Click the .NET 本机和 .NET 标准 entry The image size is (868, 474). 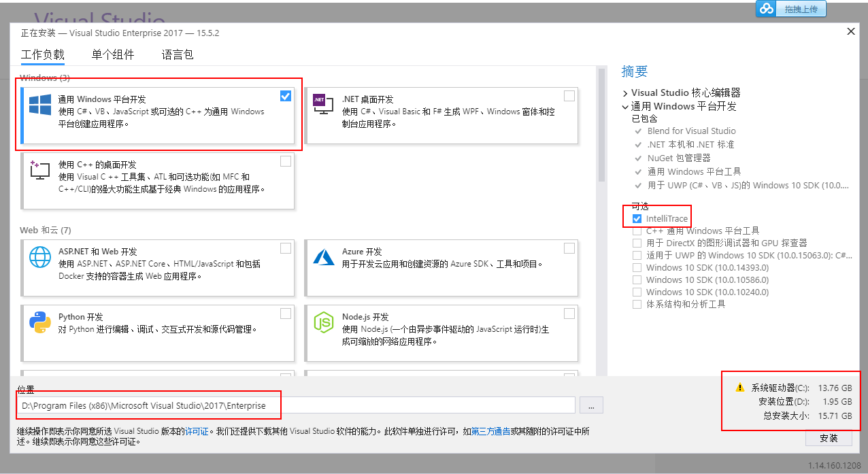[690, 145]
